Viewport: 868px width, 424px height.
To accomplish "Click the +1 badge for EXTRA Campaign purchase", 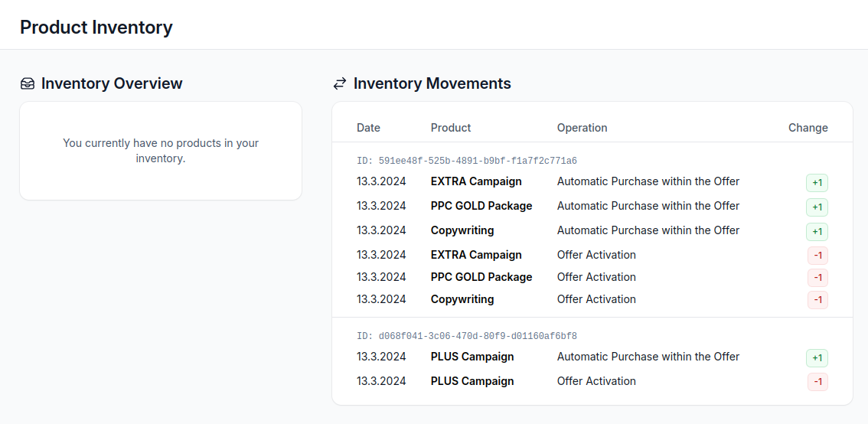I will tap(817, 183).
